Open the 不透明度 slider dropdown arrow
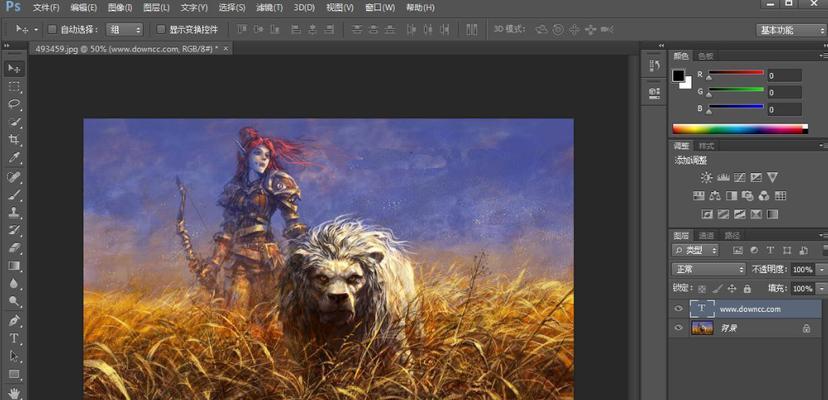828x400 pixels. pos(822,270)
